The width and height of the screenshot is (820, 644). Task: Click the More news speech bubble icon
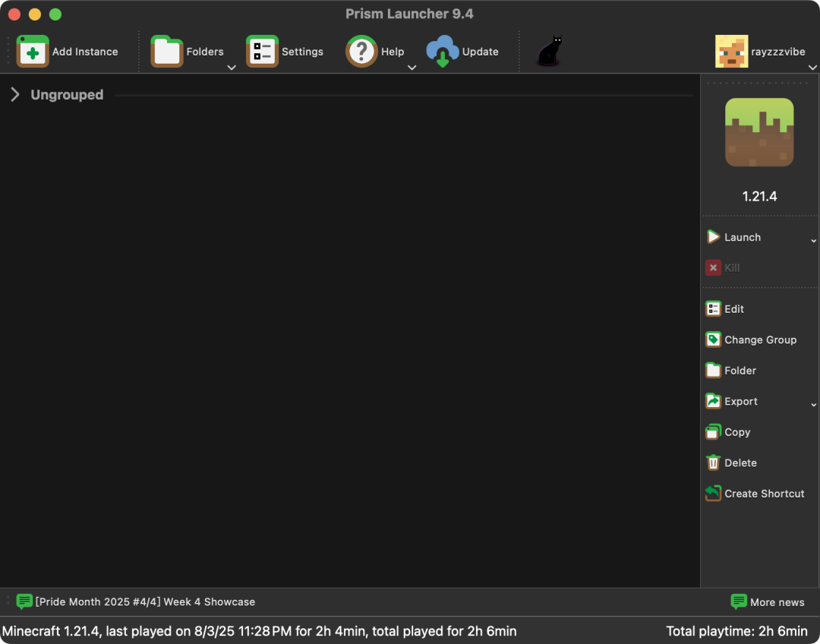(x=739, y=601)
